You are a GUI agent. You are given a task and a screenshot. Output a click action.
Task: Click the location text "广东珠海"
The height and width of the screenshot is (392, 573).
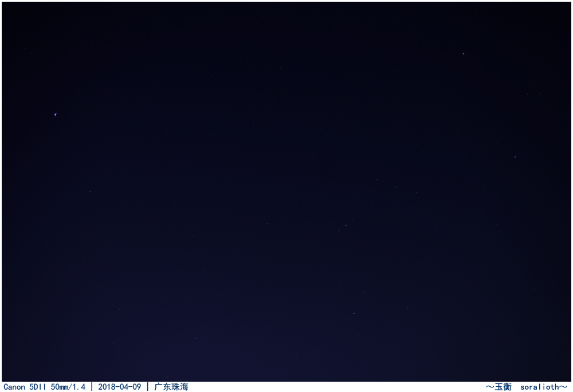171,387
